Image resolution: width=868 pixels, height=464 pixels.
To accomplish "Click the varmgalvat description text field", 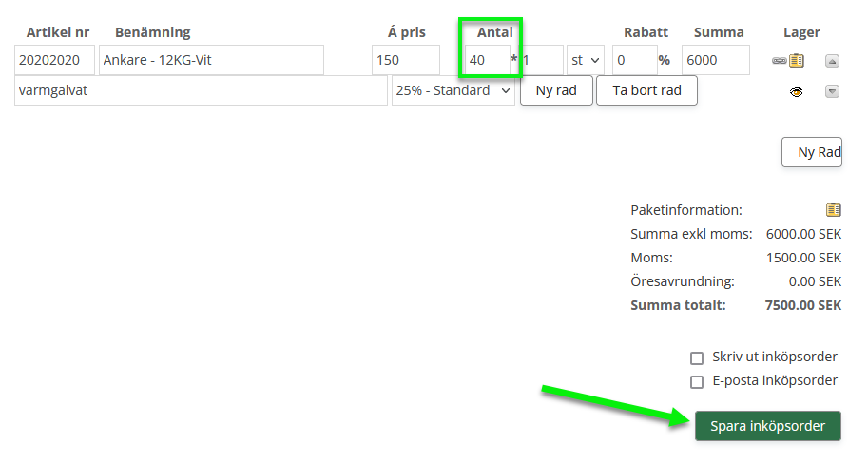I will [x=201, y=91].
